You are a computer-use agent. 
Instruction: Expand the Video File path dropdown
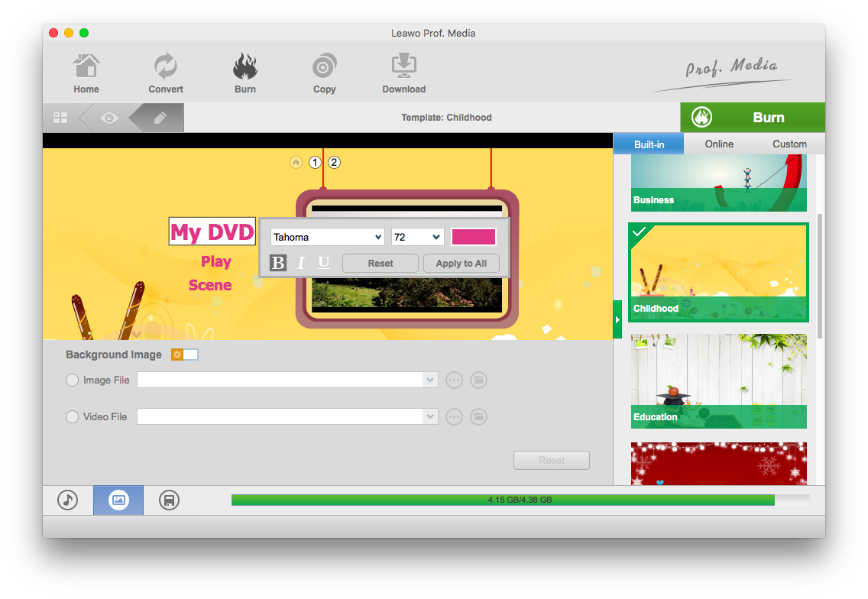[430, 417]
